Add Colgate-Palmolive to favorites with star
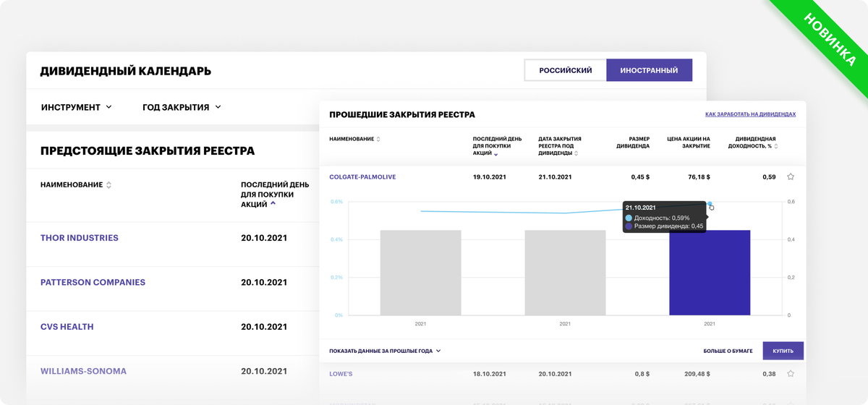Screen dimensions: 868x405 791,176
